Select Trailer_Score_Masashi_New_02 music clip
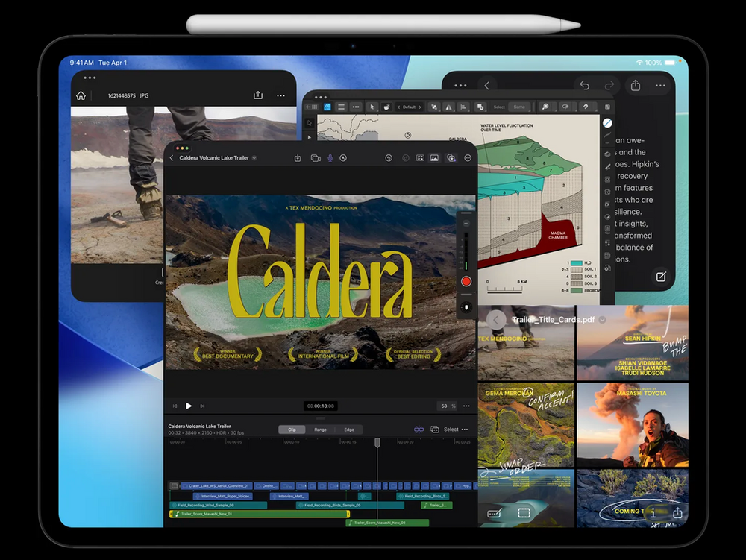746x560 pixels. (x=387, y=523)
